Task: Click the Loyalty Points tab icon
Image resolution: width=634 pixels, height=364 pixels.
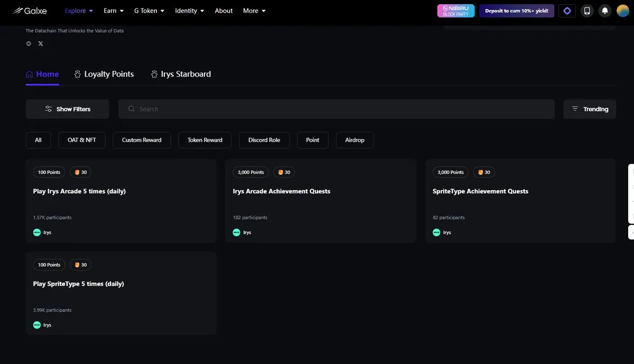Action: [78, 74]
